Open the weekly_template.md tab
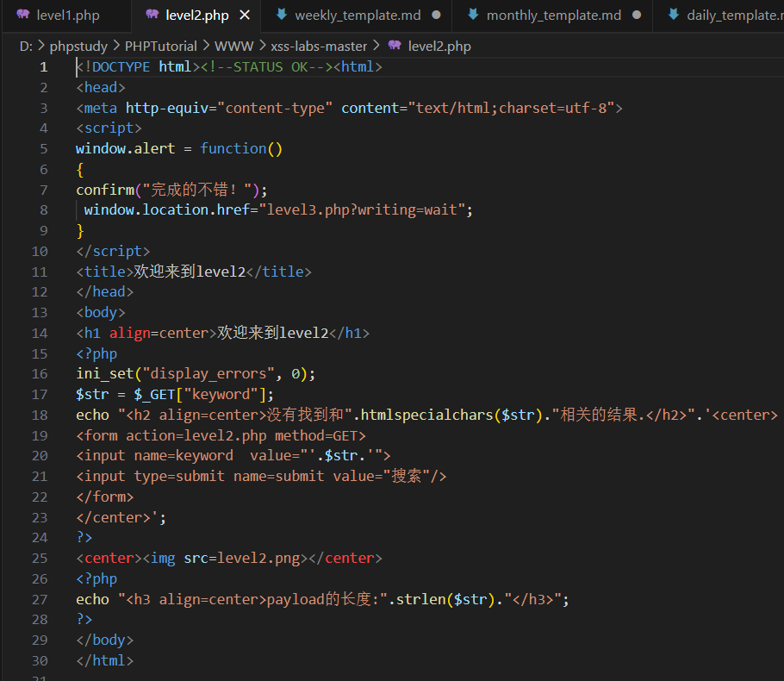Viewport: 784px width, 681px height. (x=357, y=16)
